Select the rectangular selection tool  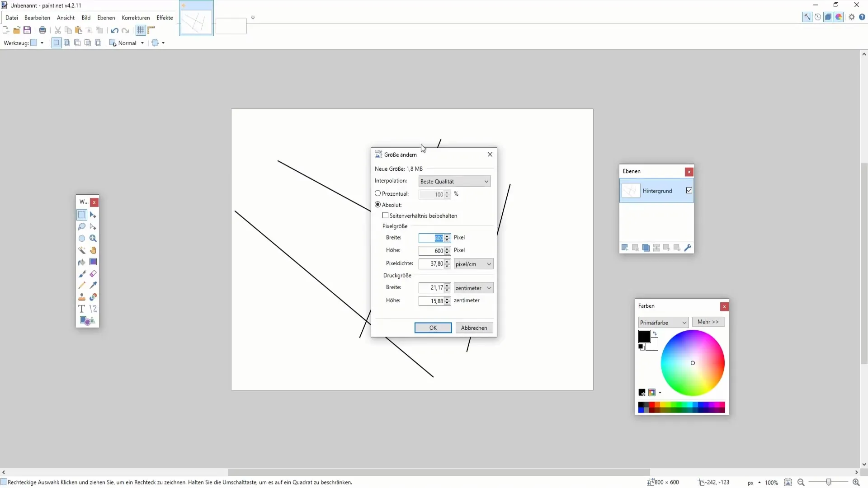pos(82,215)
